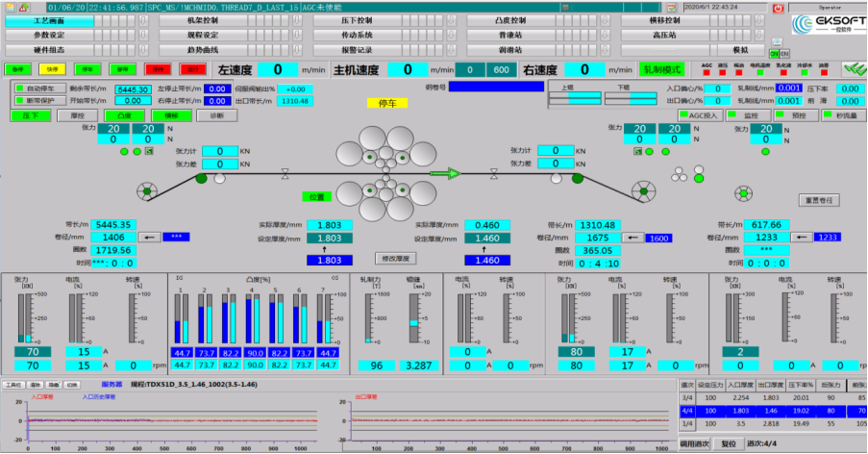Click the red 运行 run button
The width and height of the screenshot is (868, 454).
[192, 70]
